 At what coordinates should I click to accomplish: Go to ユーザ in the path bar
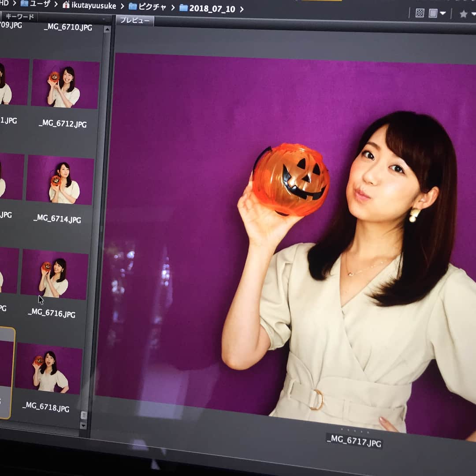(x=40, y=4)
